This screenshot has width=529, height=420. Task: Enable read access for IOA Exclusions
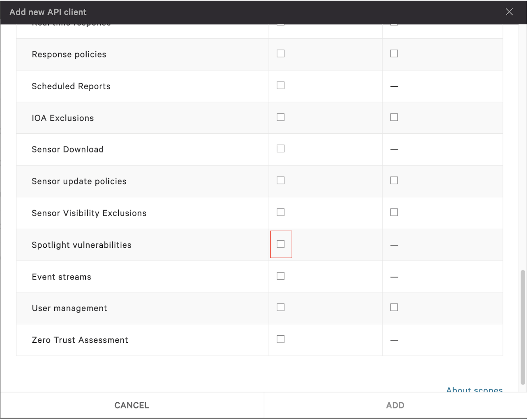pos(280,117)
